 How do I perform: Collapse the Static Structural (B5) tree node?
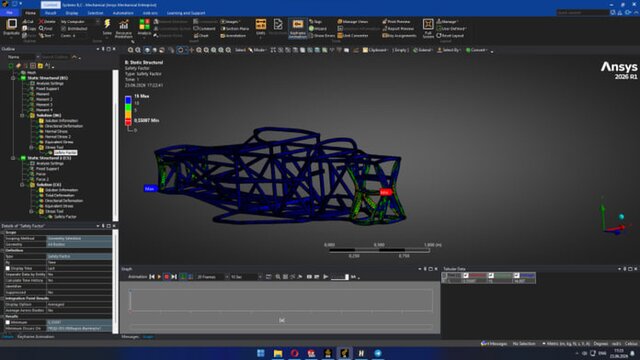click(x=13, y=78)
